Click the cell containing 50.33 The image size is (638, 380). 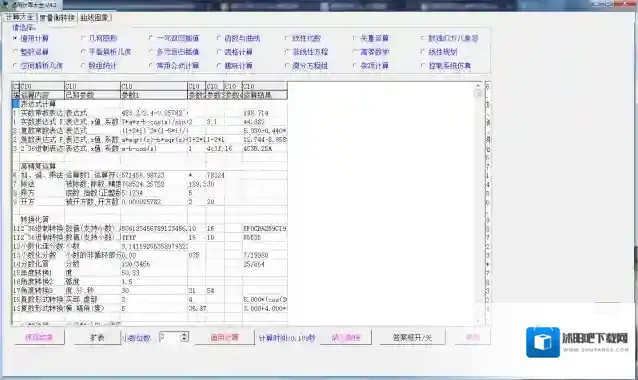pos(154,273)
